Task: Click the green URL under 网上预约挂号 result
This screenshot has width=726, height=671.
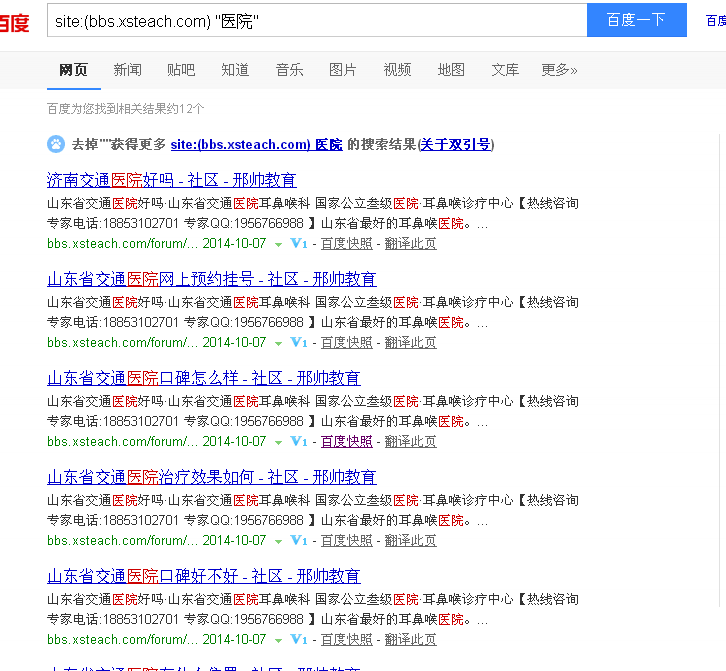Action: (122, 343)
